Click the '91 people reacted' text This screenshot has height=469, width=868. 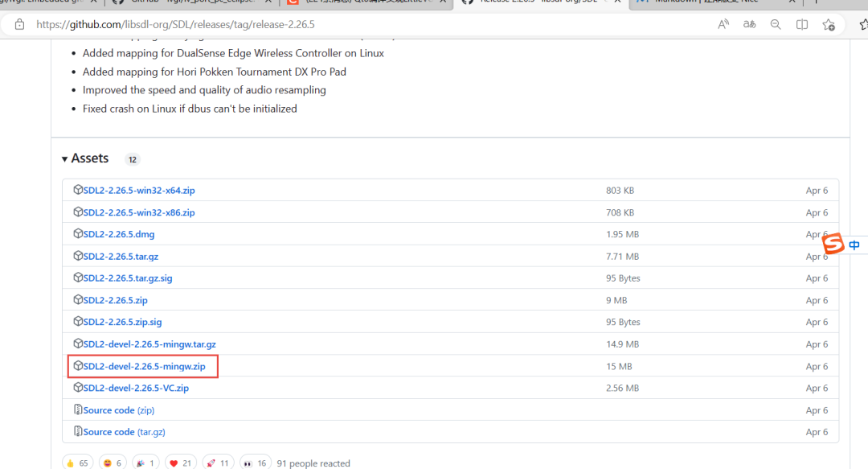(x=313, y=463)
